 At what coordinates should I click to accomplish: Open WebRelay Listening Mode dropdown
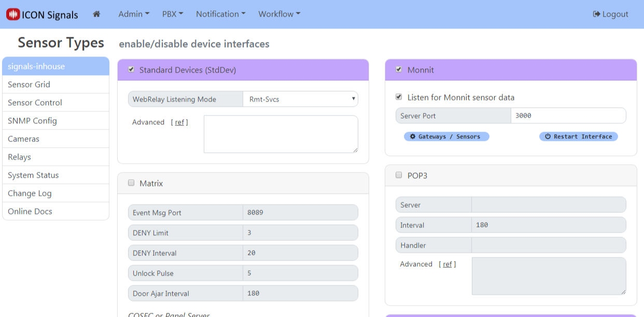tap(300, 99)
